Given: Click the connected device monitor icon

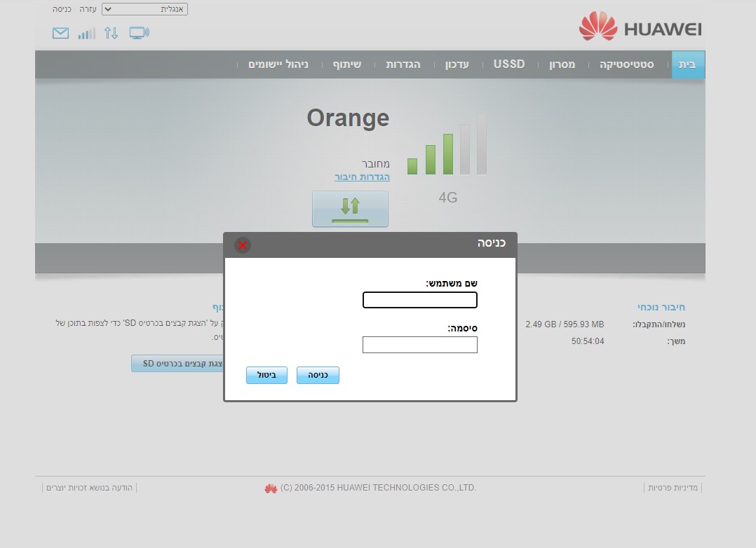Looking at the screenshot, I should (x=138, y=32).
